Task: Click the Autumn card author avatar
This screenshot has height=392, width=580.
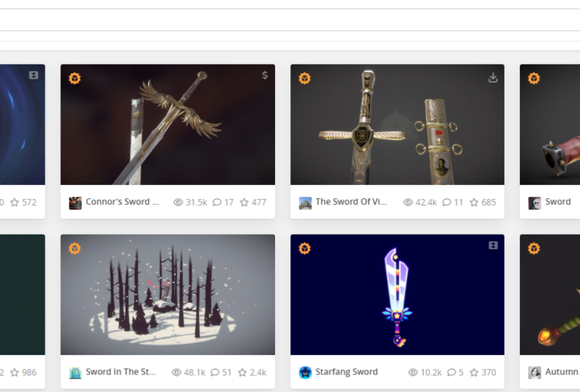Action: [x=534, y=373]
